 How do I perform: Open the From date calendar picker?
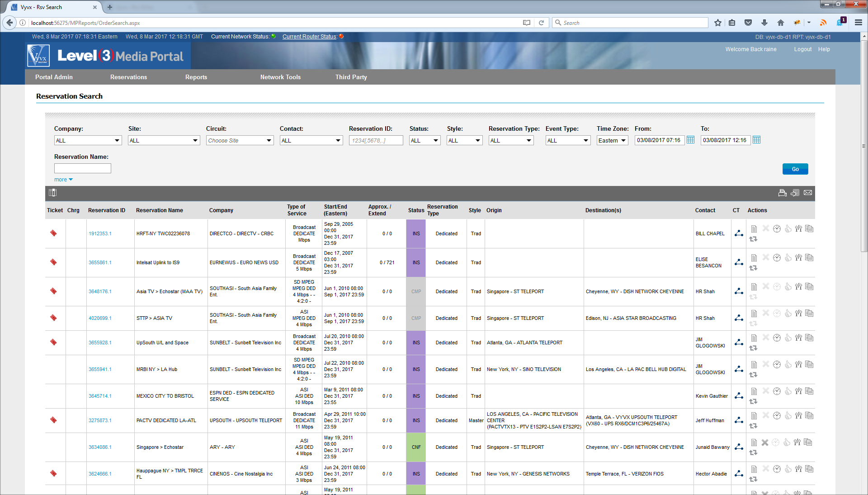click(690, 140)
